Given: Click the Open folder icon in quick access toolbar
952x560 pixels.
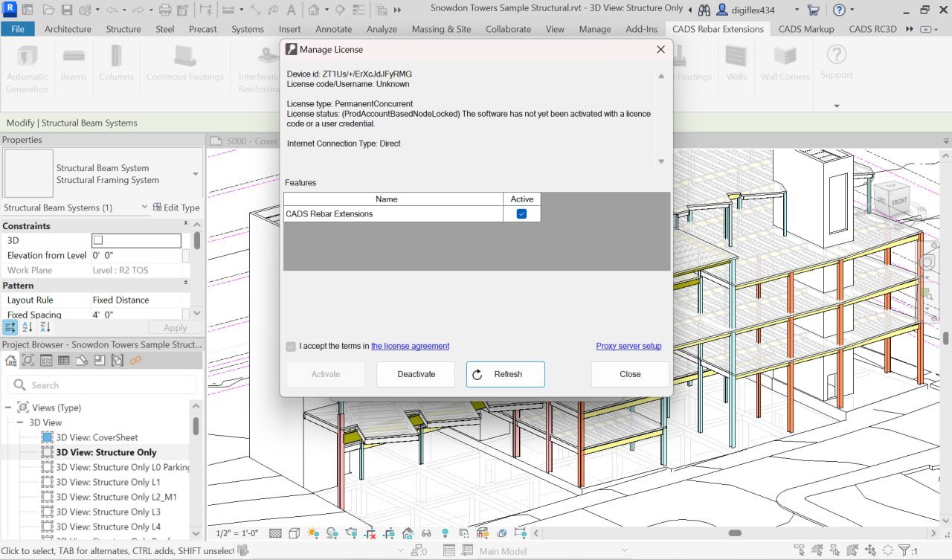Looking at the screenshot, I should click(48, 10).
